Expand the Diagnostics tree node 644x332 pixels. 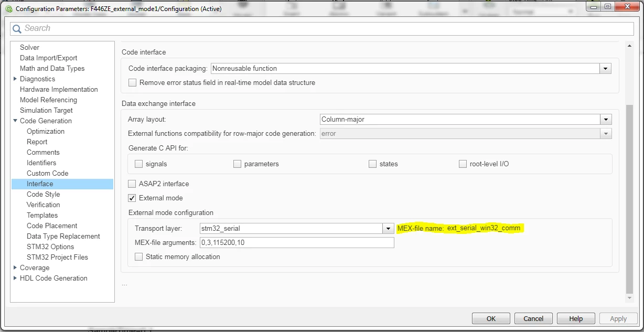(15, 79)
